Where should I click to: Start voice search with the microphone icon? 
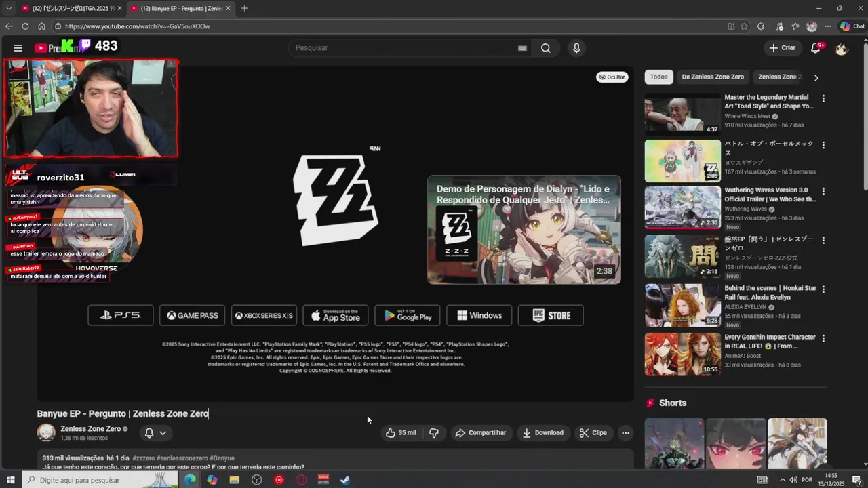tap(576, 48)
